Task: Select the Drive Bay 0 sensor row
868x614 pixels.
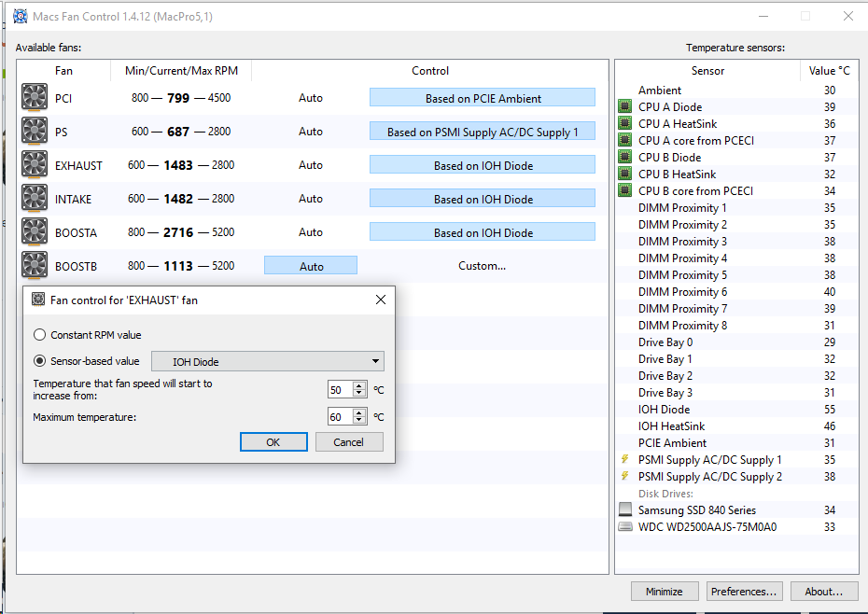Action: coord(736,342)
